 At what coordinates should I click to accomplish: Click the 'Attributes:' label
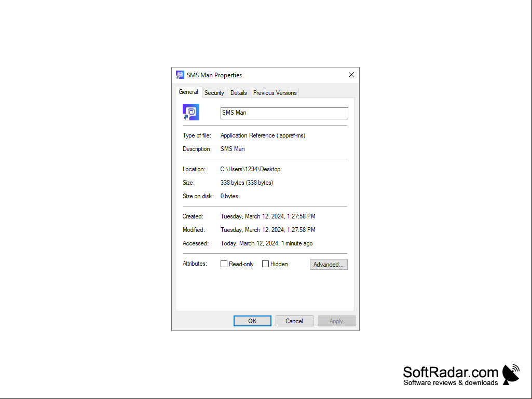[195, 264]
